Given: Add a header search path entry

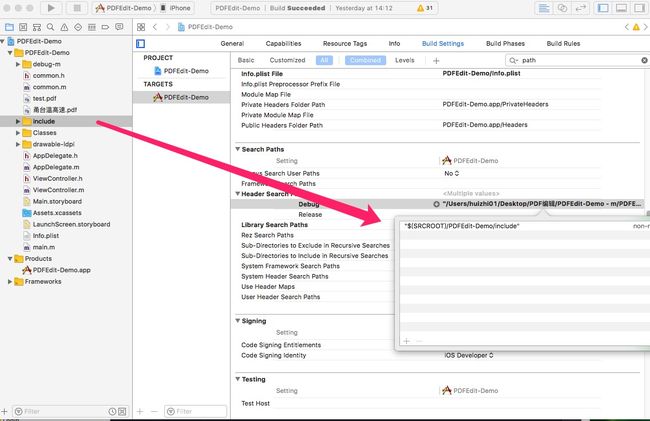Looking at the screenshot, I should pos(406,341).
